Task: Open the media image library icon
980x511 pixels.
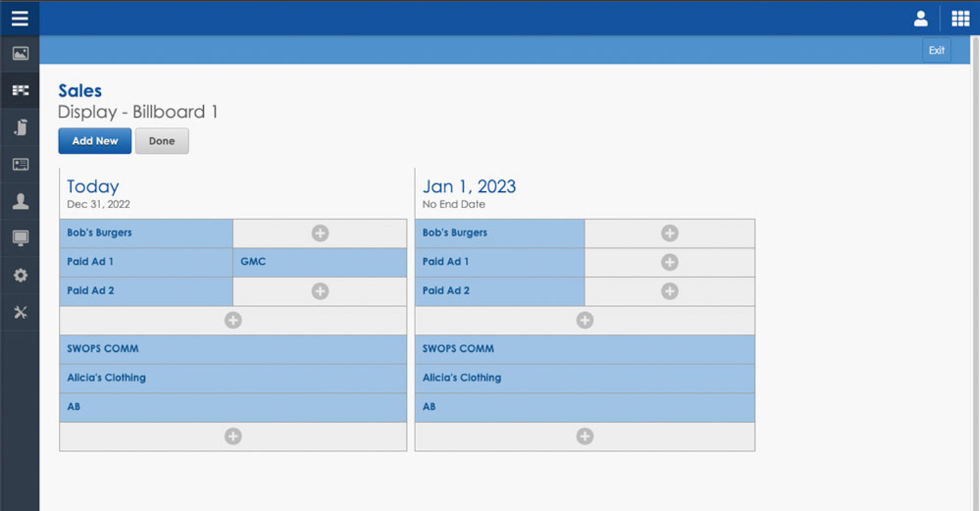Action: click(20, 53)
